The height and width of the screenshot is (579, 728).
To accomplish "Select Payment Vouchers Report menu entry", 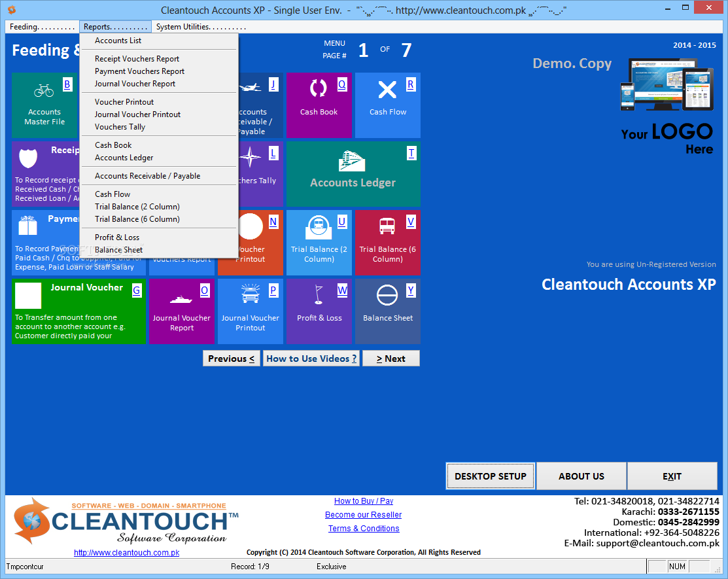I will pos(159,71).
